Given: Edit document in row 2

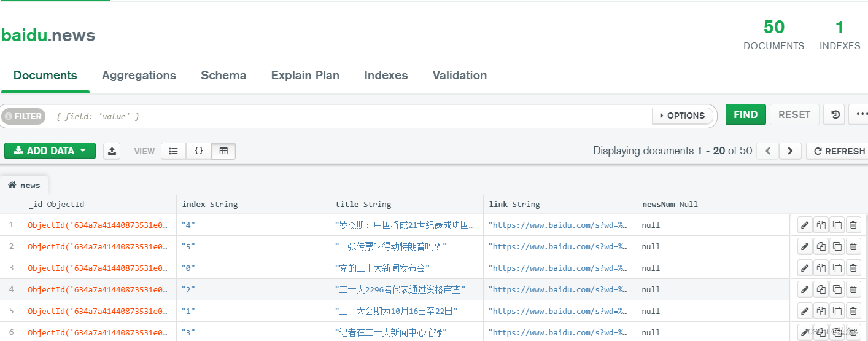Looking at the screenshot, I should coord(805,246).
